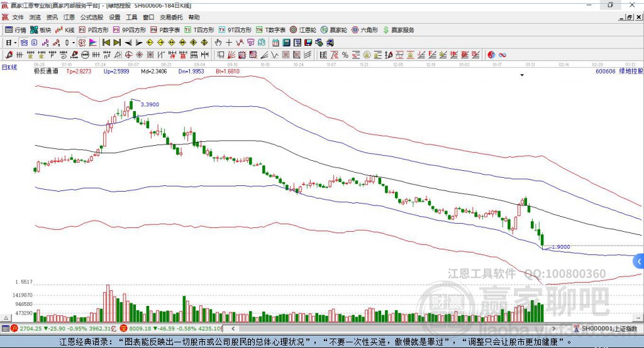Click the black left arrow step-back icon
Viewport: 644px width, 348px height.
[x=128, y=43]
